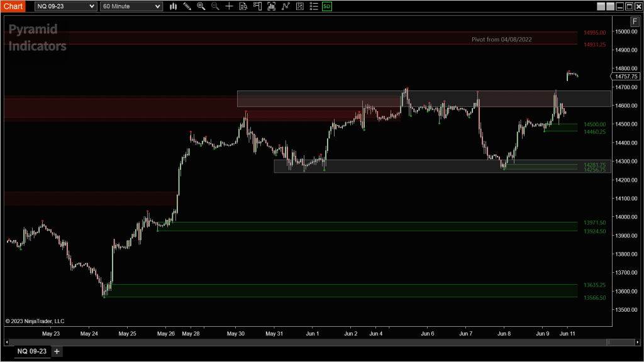Click the zoom out magnifier icon

(x=215, y=6)
